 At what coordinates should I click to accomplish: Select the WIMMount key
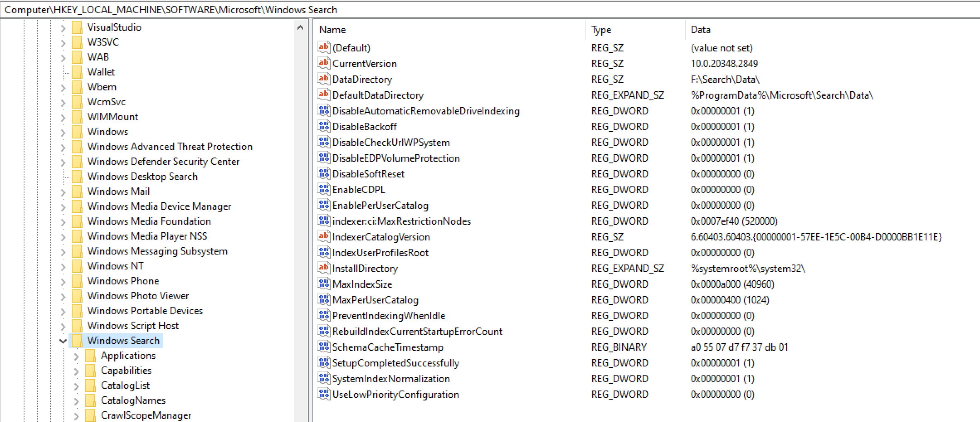pyautogui.click(x=113, y=116)
